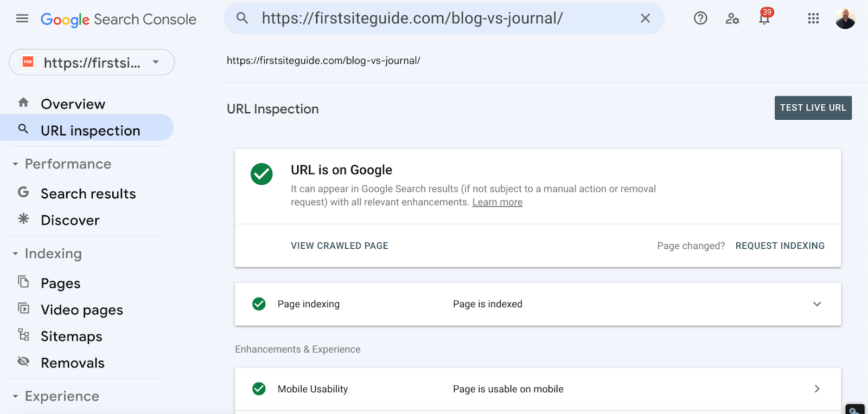Go to Overview in sidebar
The image size is (868, 414).
pyautogui.click(x=73, y=104)
